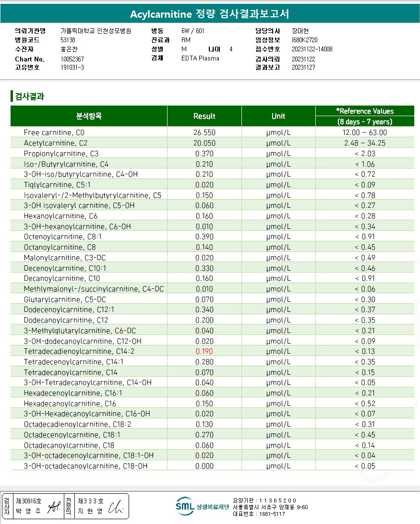
Task: Click the examiner's signature beside 박영주
Action: (x=54, y=507)
